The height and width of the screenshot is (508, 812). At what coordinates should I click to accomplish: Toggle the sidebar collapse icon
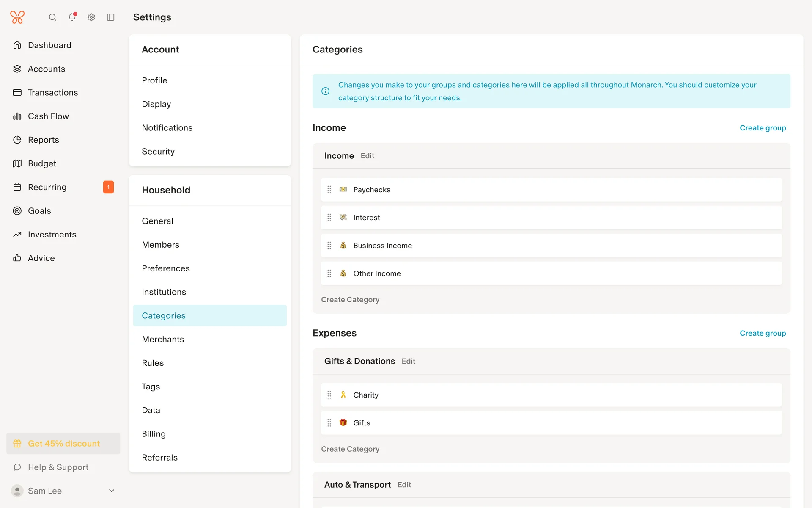tap(111, 17)
